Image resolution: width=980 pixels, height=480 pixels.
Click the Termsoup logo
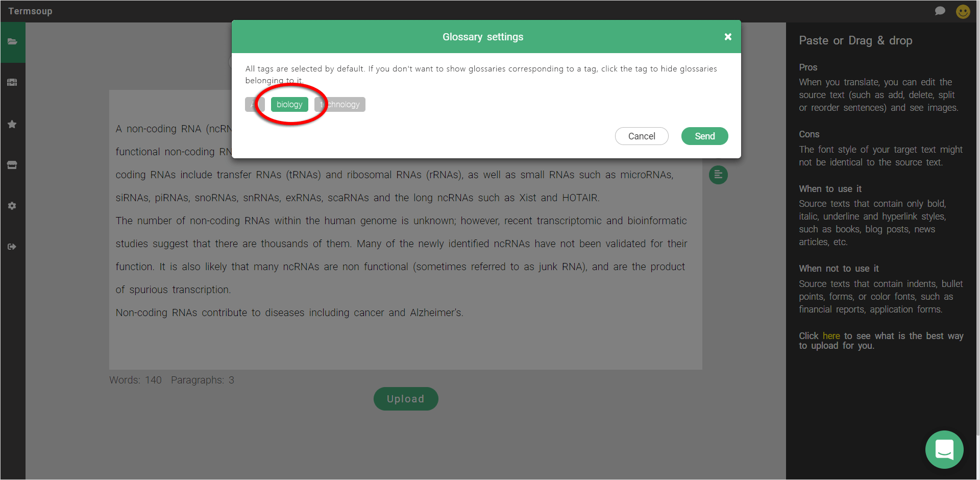pos(30,11)
